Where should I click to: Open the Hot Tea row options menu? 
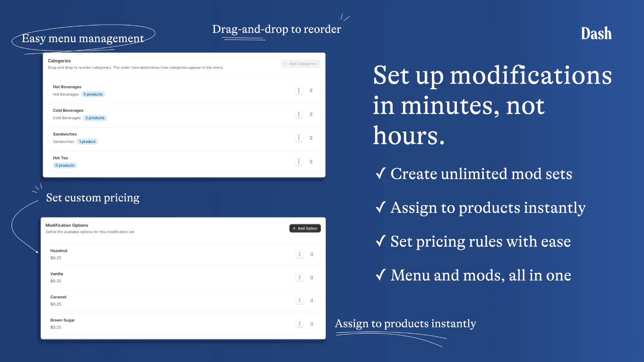coord(299,162)
